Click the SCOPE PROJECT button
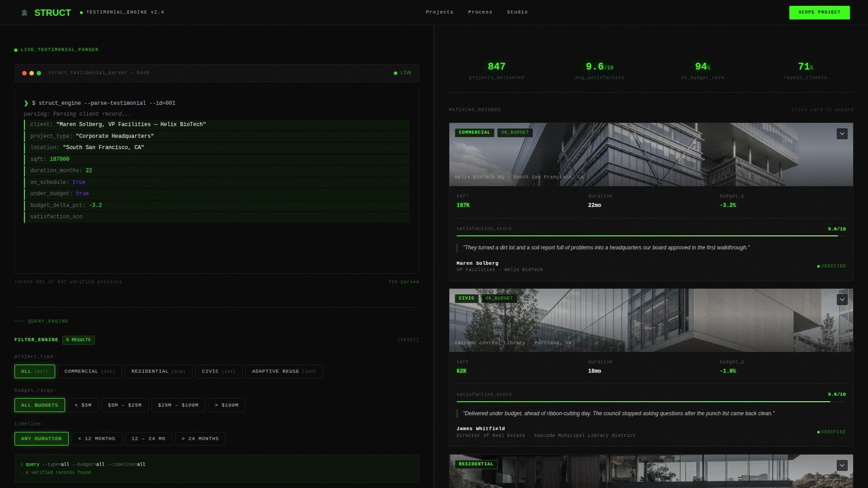 point(819,13)
